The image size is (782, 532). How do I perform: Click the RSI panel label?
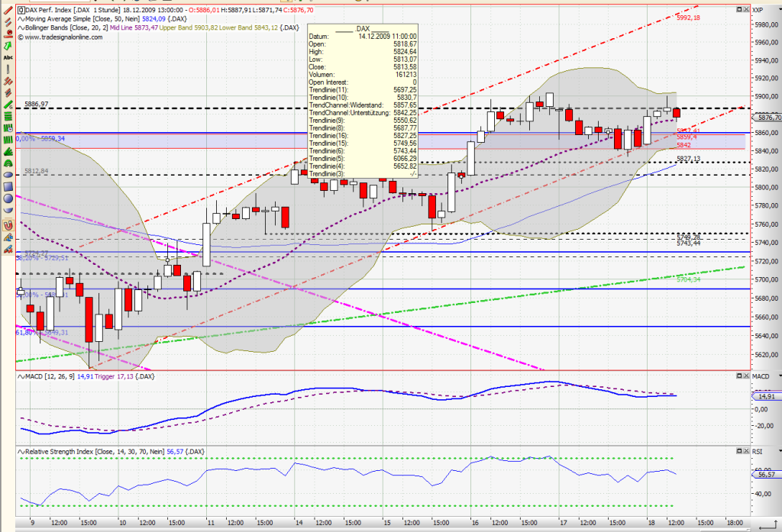tap(759, 450)
